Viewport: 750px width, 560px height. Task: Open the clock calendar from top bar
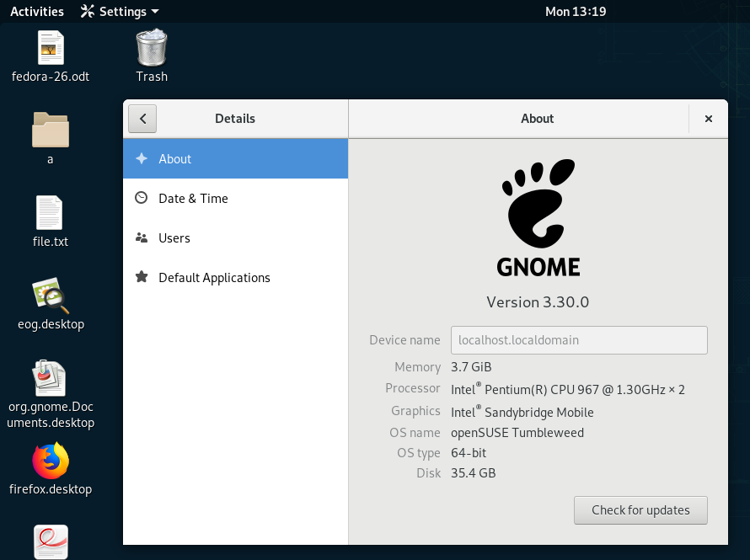tap(576, 11)
